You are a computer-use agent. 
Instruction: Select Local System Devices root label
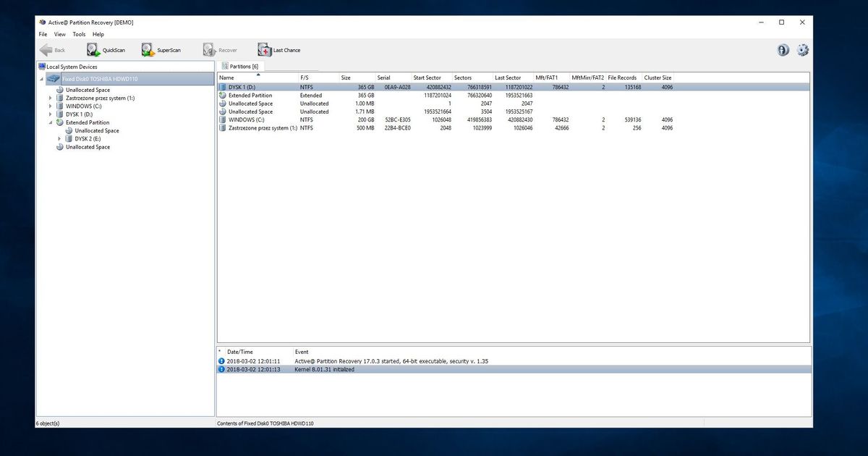coord(72,67)
